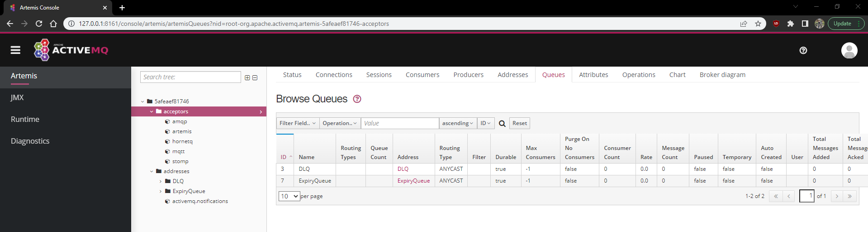
Task: Collapse the acceptors tree folder
Action: pos(152,111)
